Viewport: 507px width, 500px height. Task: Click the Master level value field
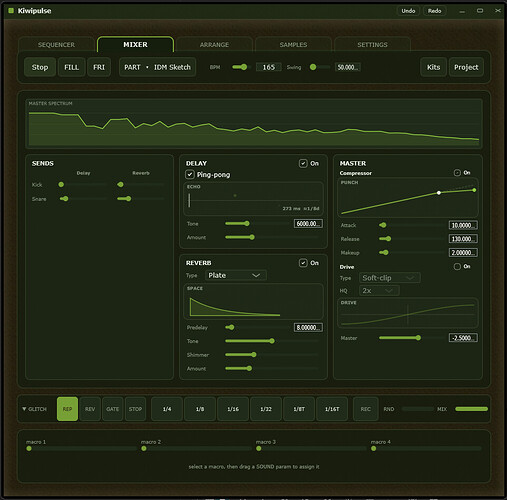[463, 338]
